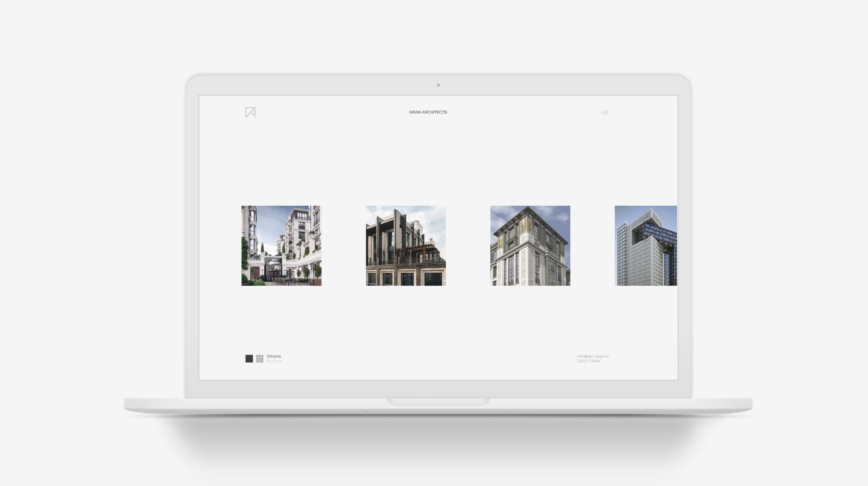Open the dark facade pergola project

406,245
